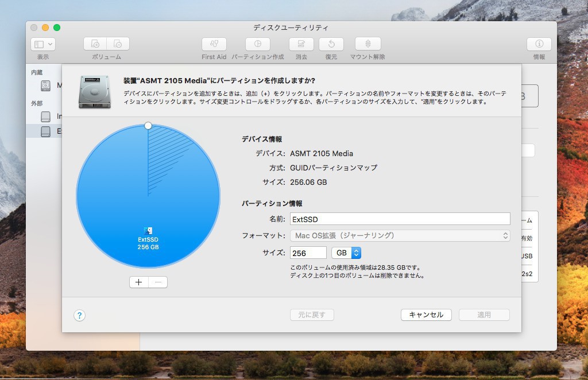Click the device name ASMT 2105 Media

point(322,154)
